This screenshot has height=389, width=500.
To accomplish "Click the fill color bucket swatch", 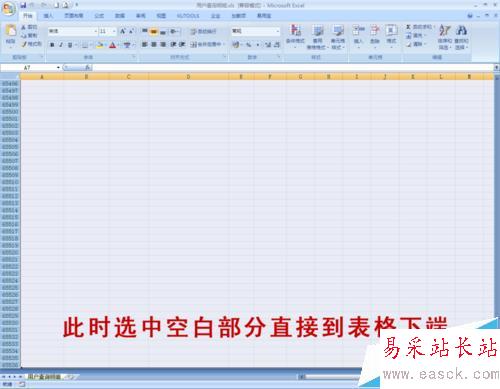I will 99,45.
